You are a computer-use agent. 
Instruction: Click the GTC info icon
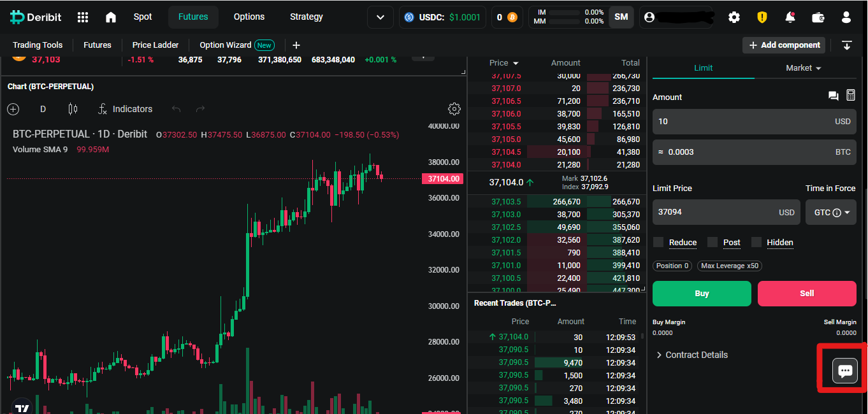837,213
